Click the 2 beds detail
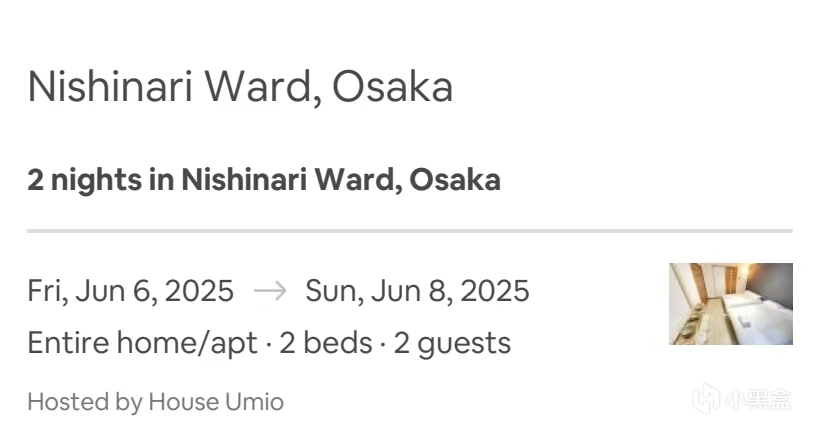 [x=326, y=343]
